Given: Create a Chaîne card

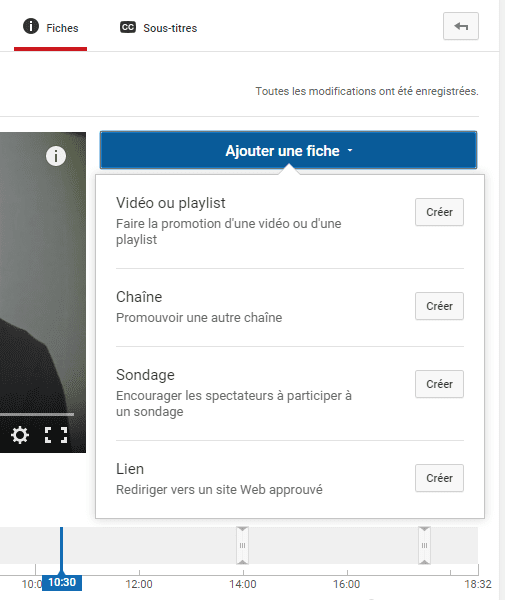Looking at the screenshot, I should pyautogui.click(x=439, y=306).
